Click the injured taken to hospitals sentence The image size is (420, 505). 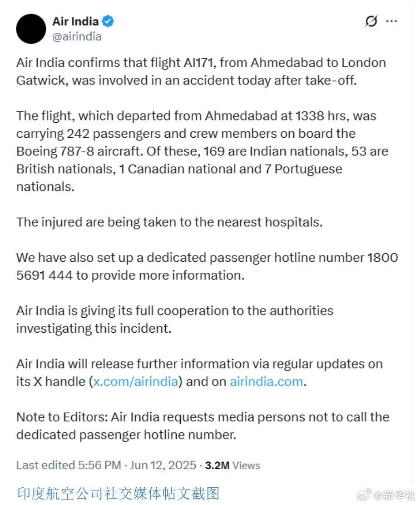169,222
